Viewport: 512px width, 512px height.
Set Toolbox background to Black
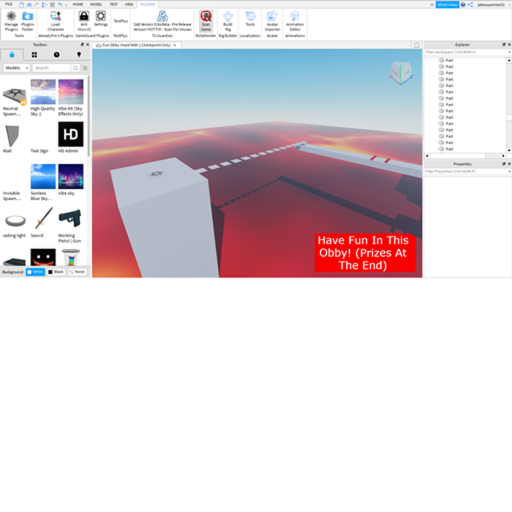(56, 272)
